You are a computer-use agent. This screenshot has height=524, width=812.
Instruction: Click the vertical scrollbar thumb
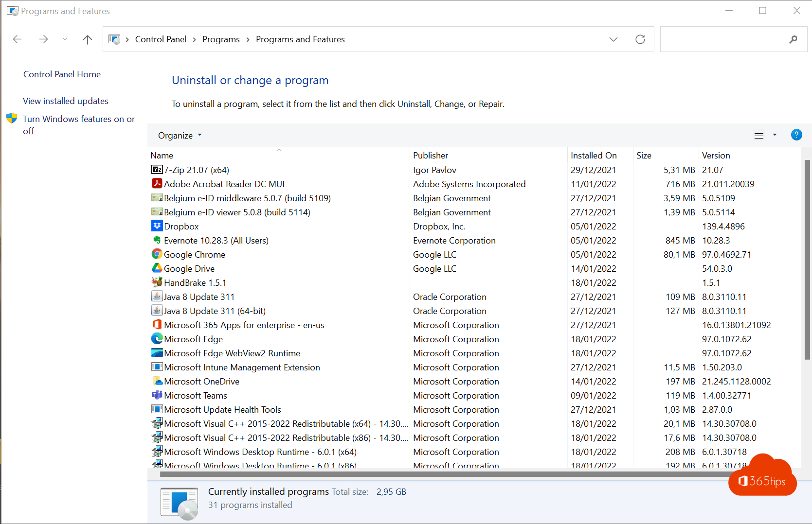tap(807, 260)
